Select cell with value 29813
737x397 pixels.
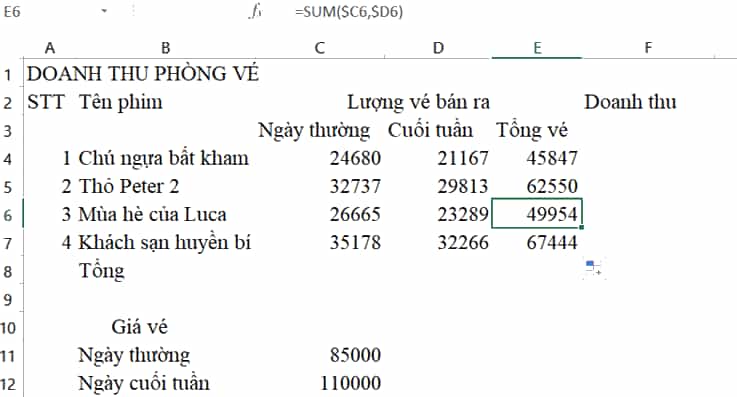pos(463,187)
